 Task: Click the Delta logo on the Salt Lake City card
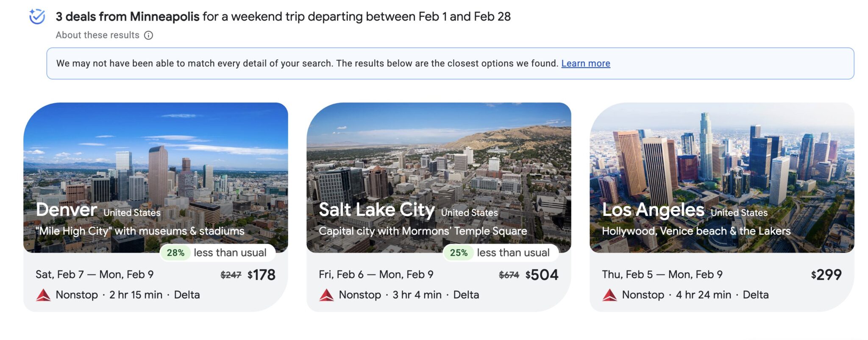click(x=326, y=295)
